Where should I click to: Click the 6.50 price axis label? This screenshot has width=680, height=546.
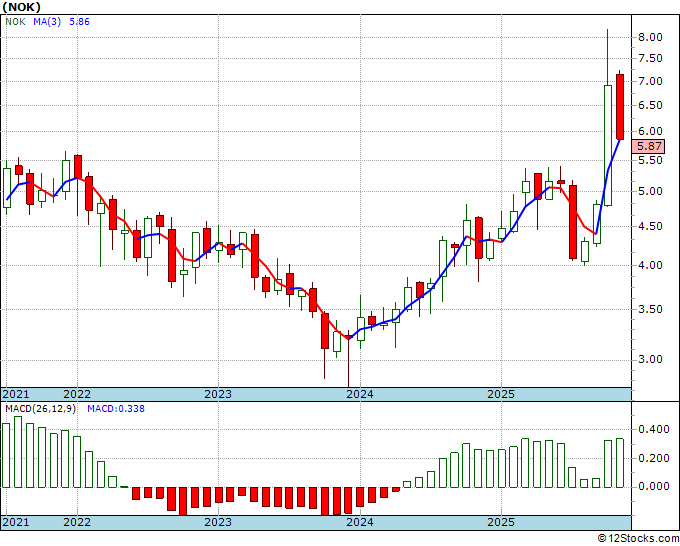pos(651,105)
